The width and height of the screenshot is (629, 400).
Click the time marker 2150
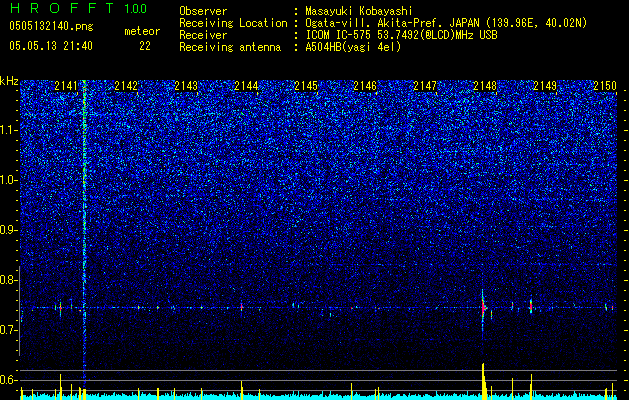(605, 86)
